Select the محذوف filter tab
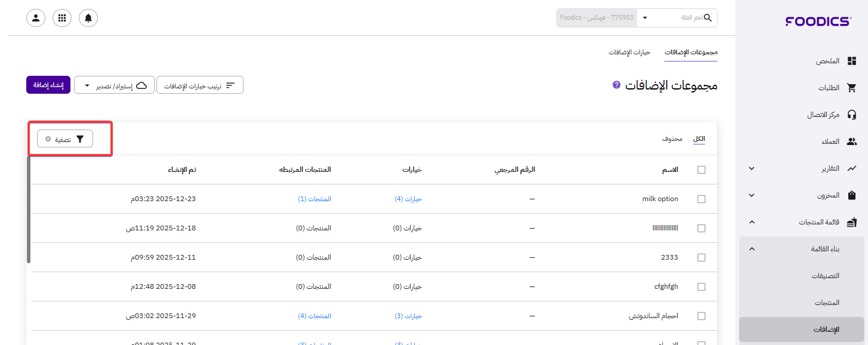Image resolution: width=868 pixels, height=345 pixels. pos(672,139)
